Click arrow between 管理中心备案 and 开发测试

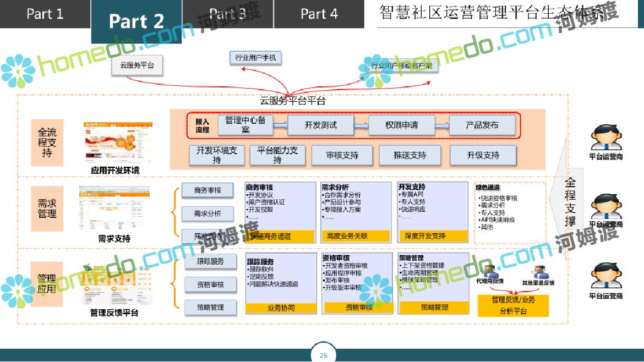tap(280, 125)
